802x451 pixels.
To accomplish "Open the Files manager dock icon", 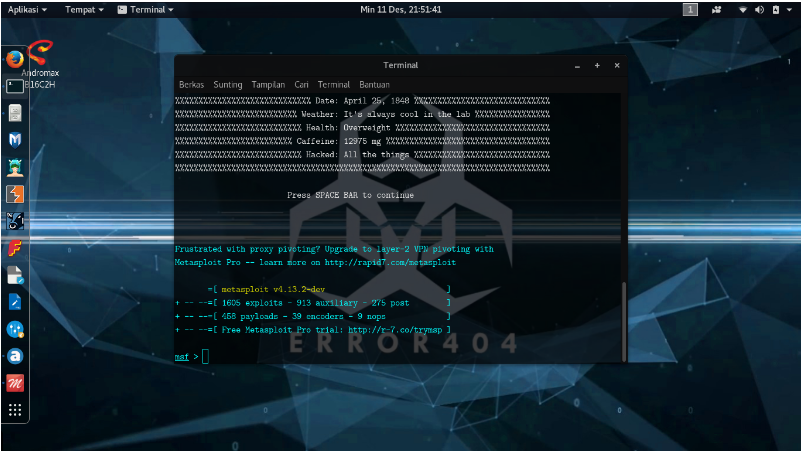I will 15,113.
